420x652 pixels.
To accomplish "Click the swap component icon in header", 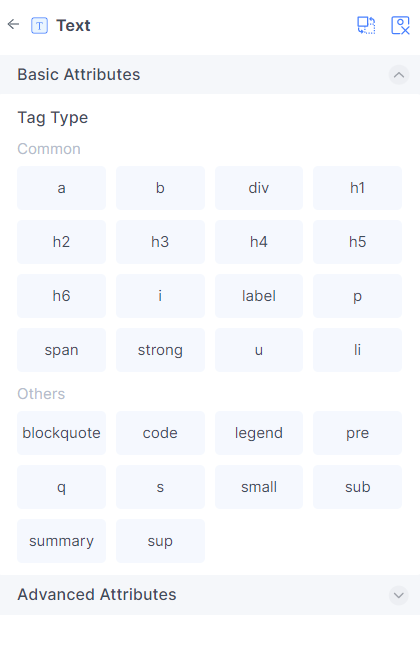I will 366,25.
